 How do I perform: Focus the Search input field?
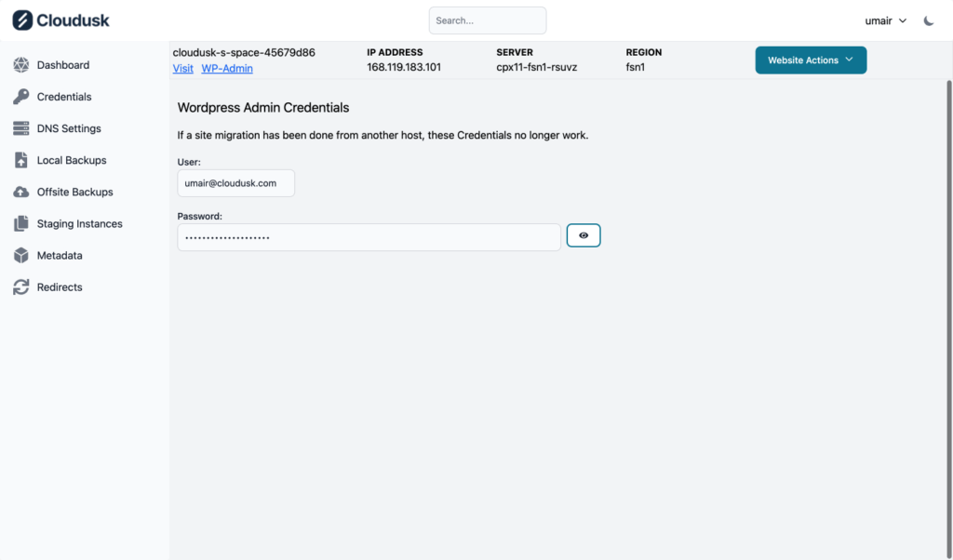click(488, 20)
